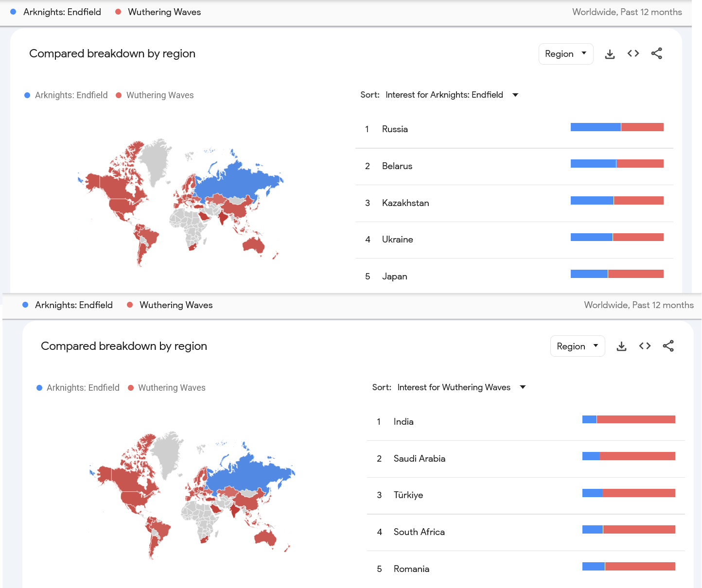
Task: Click grey Wuthering Waves legend above Russia-panel map
Action: click(x=155, y=95)
